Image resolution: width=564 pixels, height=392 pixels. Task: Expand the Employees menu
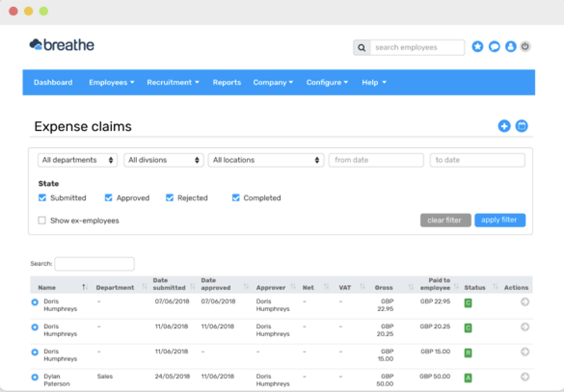[x=112, y=83]
